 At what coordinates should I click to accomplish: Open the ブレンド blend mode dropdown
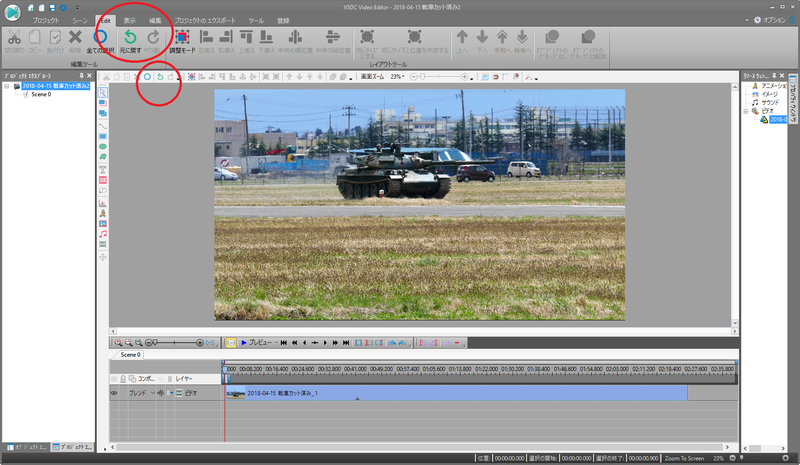point(152,393)
